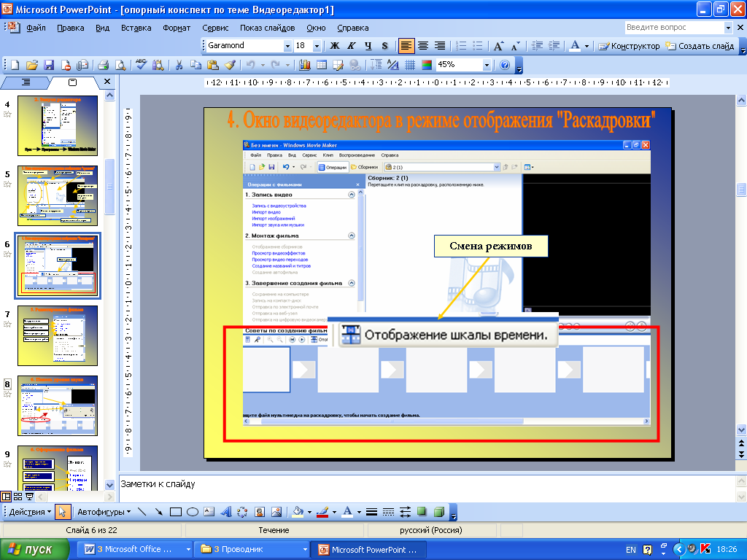This screenshot has height=560, width=747.
Task: Align text right
Action: click(440, 46)
